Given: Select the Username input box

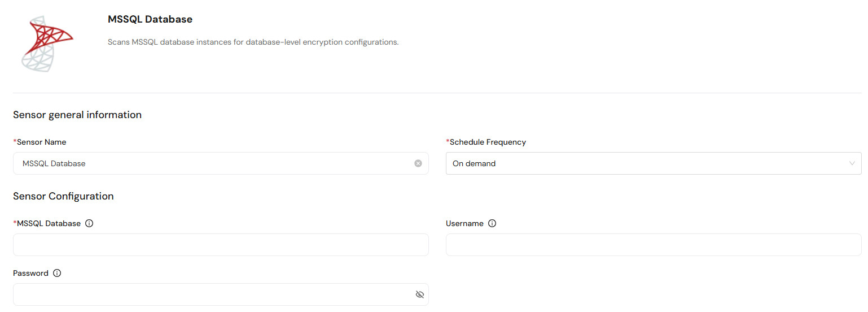Looking at the screenshot, I should tap(654, 245).
